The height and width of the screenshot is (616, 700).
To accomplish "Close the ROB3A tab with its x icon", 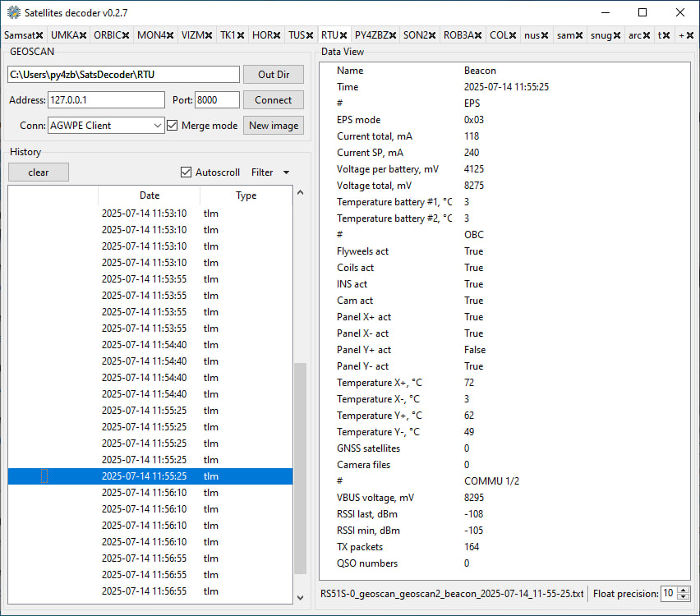I will pos(477,35).
